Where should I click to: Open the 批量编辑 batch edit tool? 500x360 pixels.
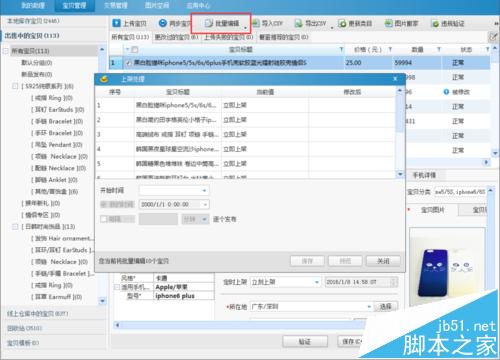tap(222, 23)
